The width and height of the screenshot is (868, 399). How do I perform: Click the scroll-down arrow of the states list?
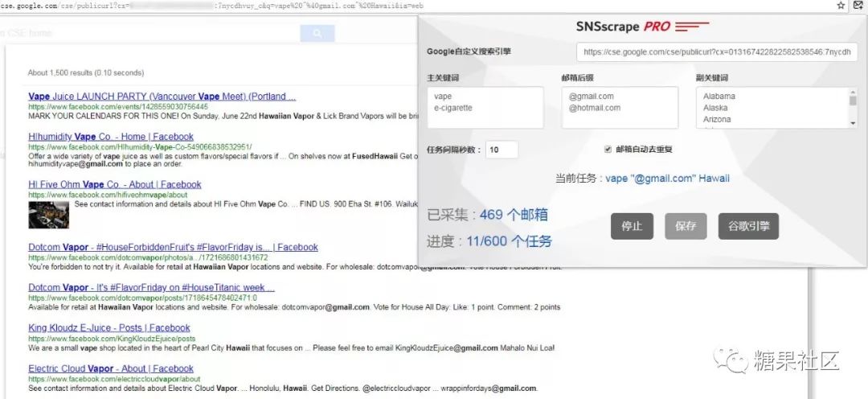[853, 123]
